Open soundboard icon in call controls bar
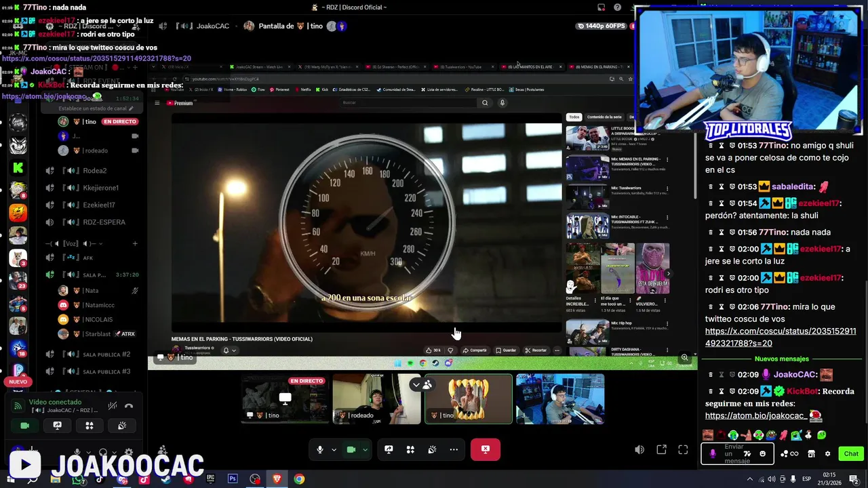The height and width of the screenshot is (488, 868). click(x=432, y=449)
